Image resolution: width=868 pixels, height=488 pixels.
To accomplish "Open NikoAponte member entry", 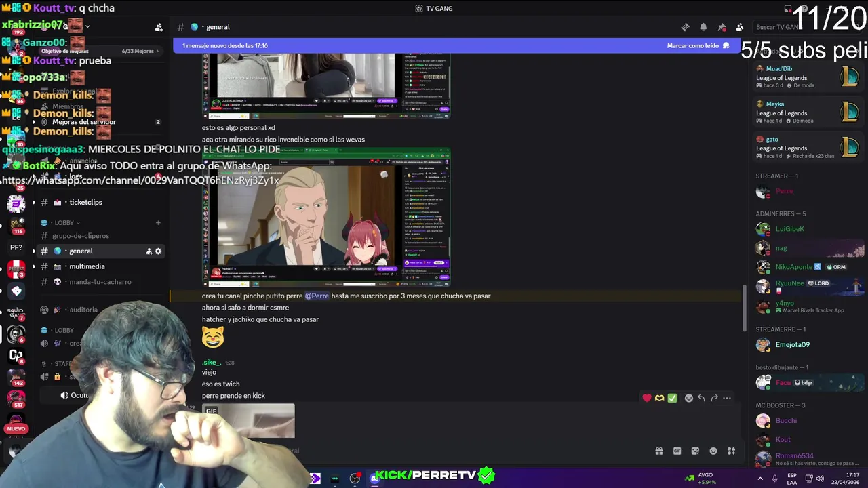I will 807,267.
